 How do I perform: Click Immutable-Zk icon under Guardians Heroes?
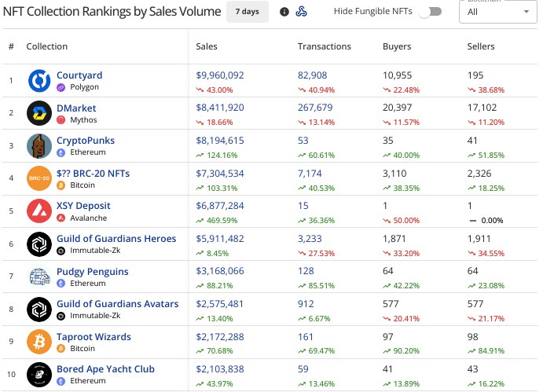61,251
